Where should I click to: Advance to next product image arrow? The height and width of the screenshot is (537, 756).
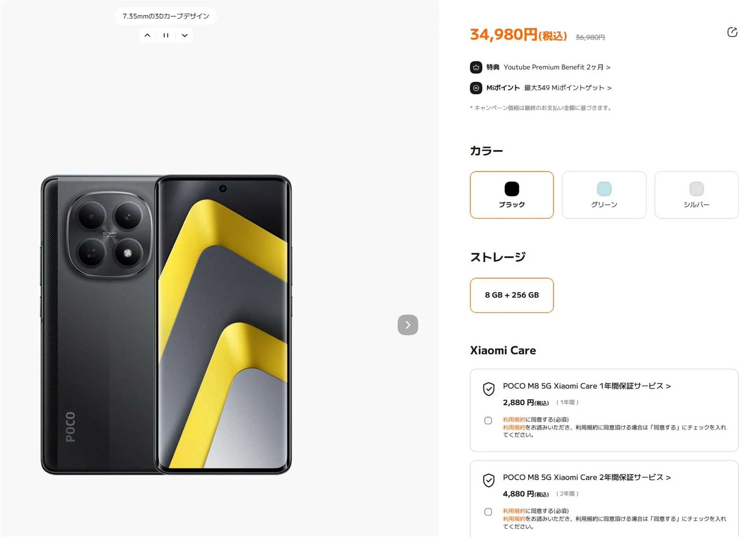click(x=408, y=325)
